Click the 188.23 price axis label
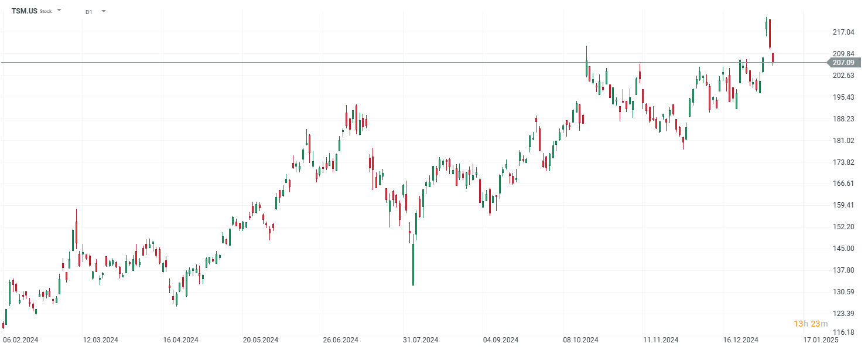 pos(843,118)
